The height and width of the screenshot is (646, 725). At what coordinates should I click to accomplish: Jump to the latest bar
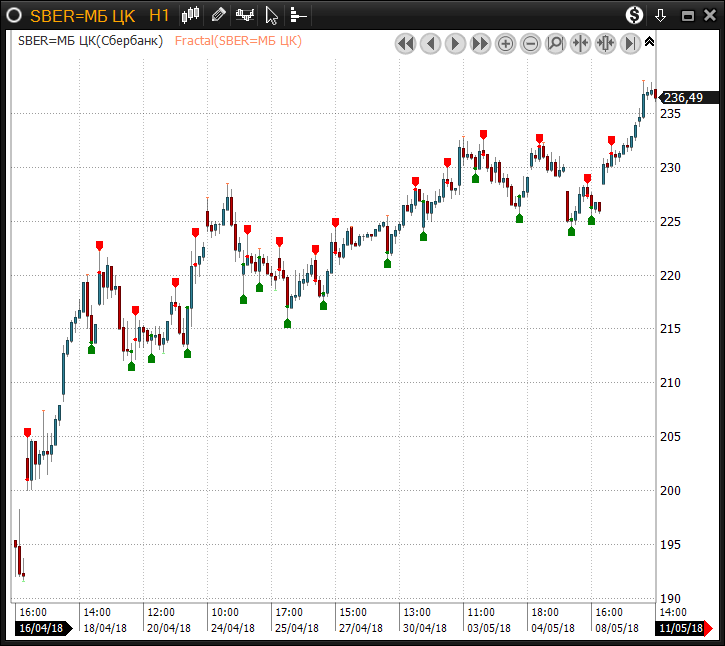point(630,43)
